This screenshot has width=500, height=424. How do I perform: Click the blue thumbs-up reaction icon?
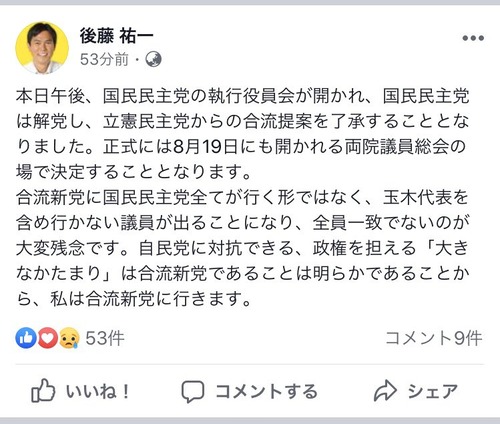(x=26, y=338)
